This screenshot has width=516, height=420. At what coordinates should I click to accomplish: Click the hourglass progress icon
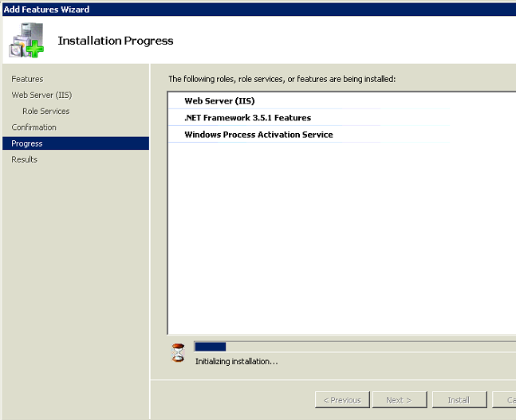(x=178, y=352)
